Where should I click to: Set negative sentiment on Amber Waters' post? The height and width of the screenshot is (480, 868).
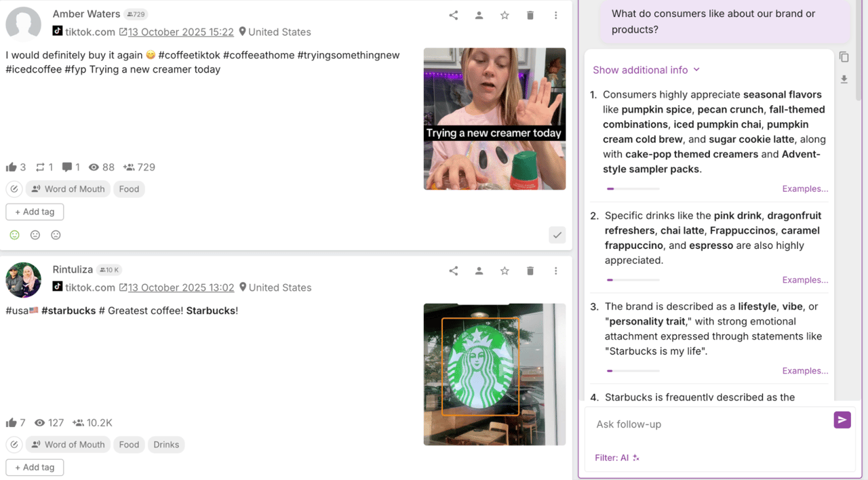pos(56,235)
